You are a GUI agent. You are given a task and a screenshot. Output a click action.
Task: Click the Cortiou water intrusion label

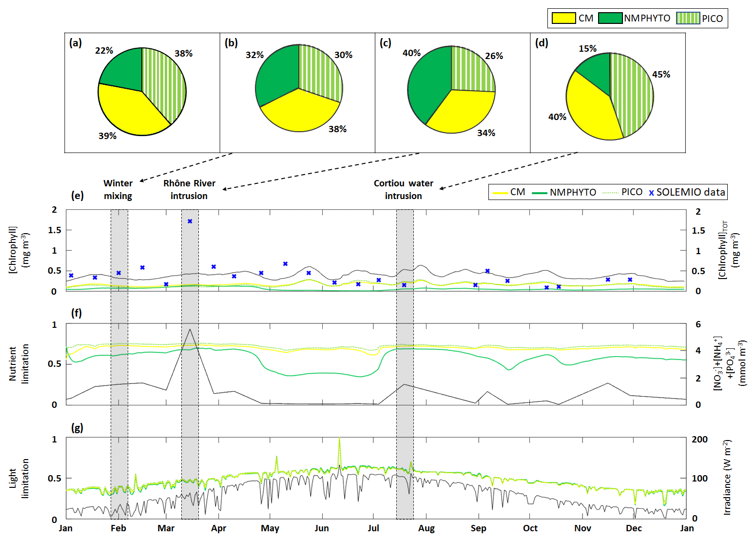pos(403,189)
